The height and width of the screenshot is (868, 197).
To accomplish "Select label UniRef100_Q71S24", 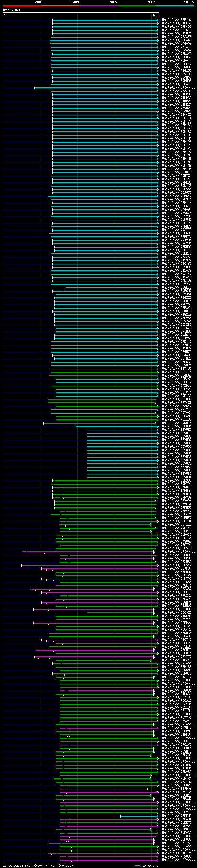I will tap(177, 47).
